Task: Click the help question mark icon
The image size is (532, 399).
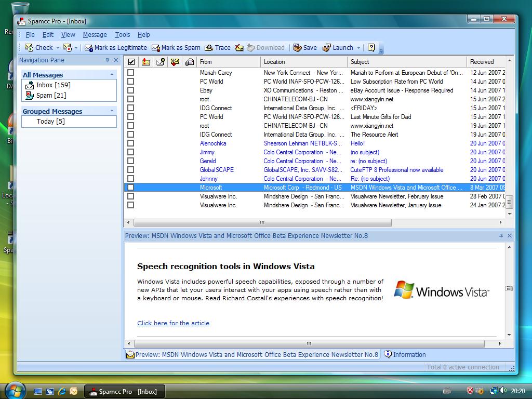Action: pyautogui.click(x=371, y=48)
